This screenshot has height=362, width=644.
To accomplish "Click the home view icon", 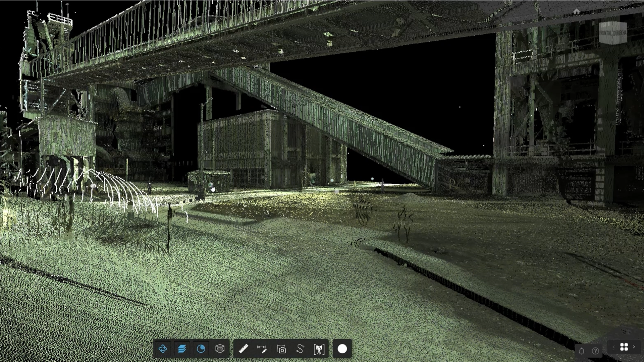I will pos(576,12).
